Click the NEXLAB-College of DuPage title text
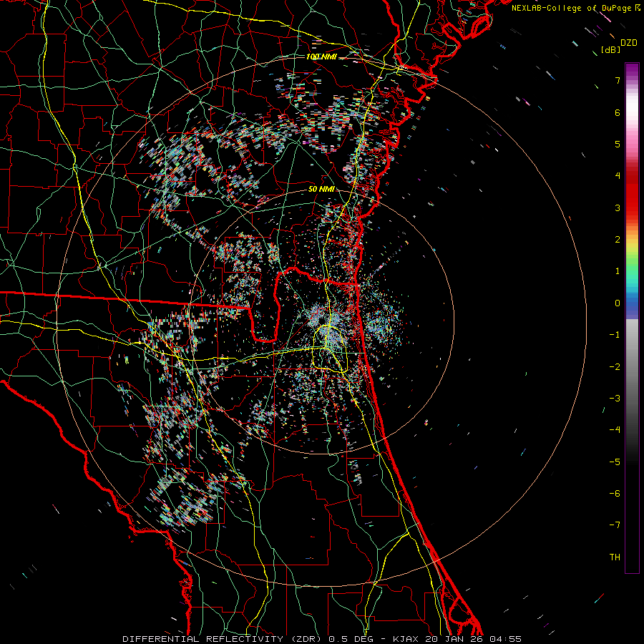 tap(572, 8)
